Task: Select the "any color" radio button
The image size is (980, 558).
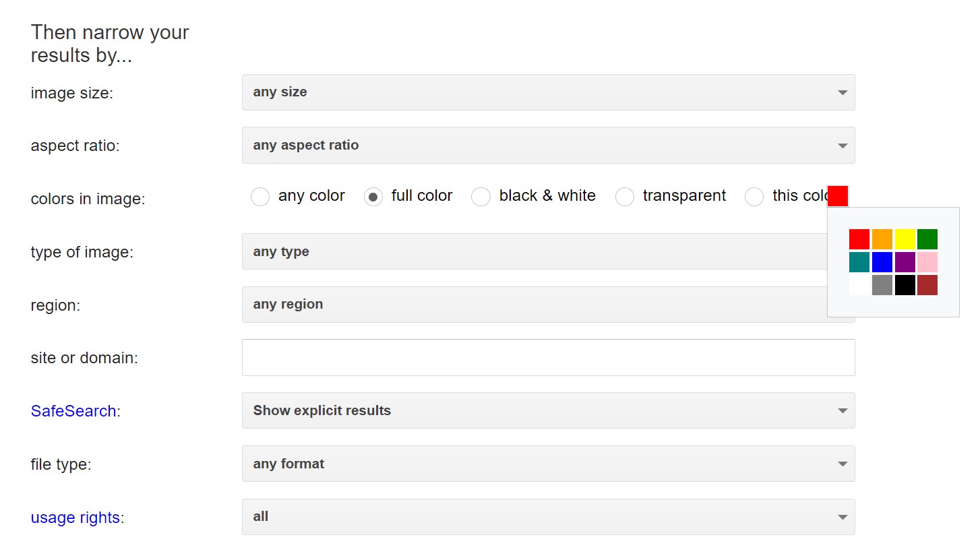Action: pos(260,196)
